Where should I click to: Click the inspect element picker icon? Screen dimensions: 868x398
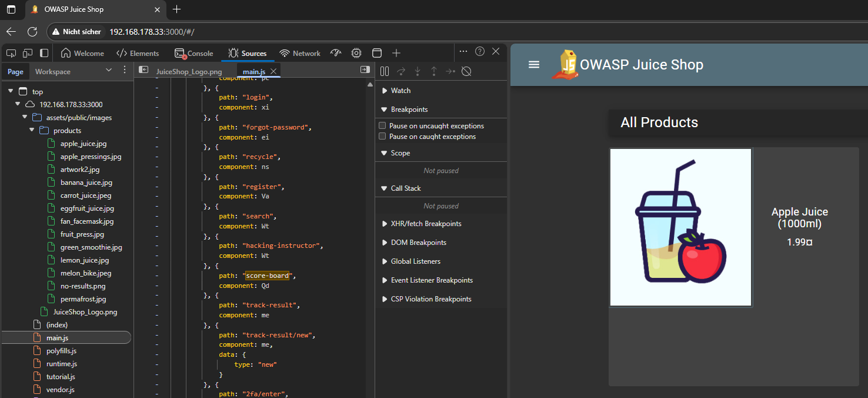coord(11,53)
